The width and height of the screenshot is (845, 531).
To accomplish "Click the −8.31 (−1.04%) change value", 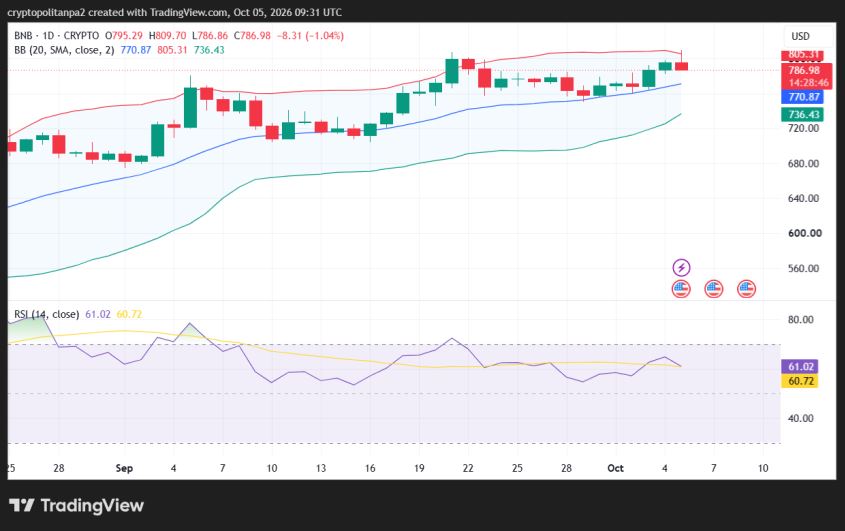I will coord(310,36).
